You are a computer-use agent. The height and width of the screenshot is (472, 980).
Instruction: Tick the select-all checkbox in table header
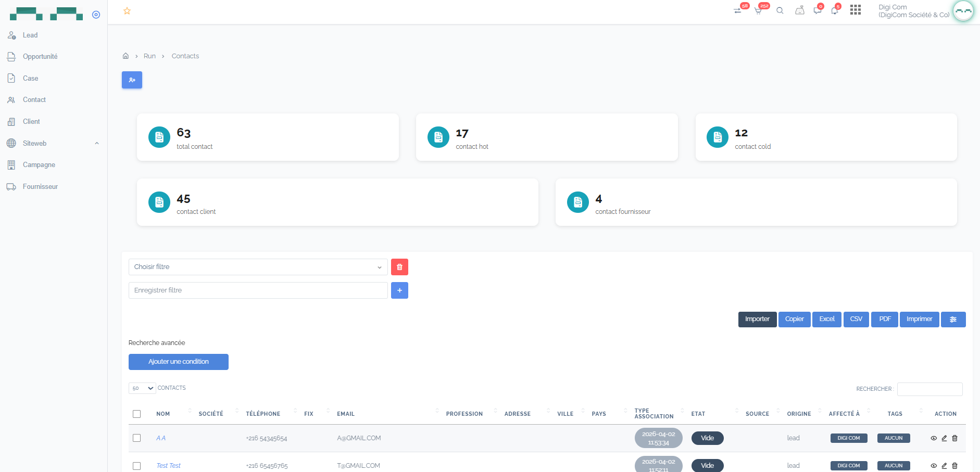137,414
